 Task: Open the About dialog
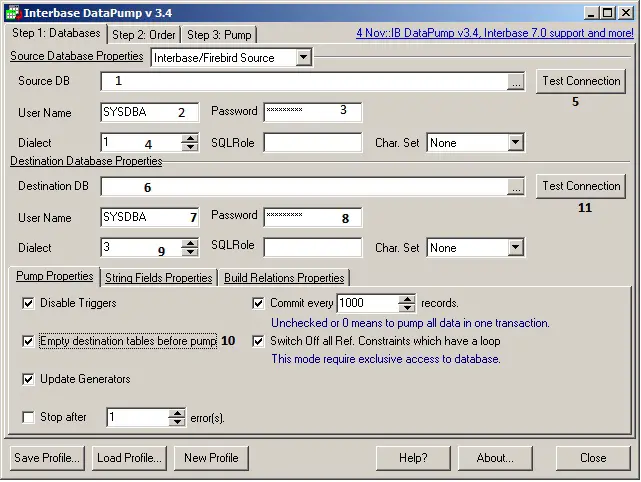[495, 458]
